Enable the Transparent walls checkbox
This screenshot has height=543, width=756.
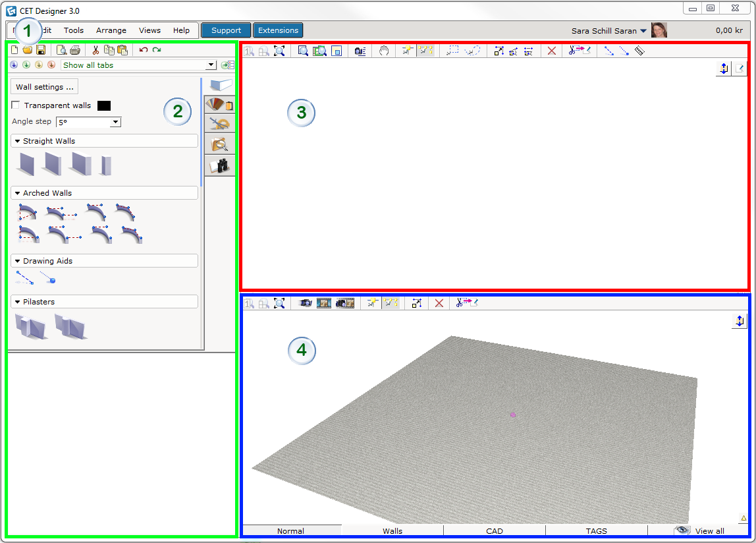click(16, 105)
